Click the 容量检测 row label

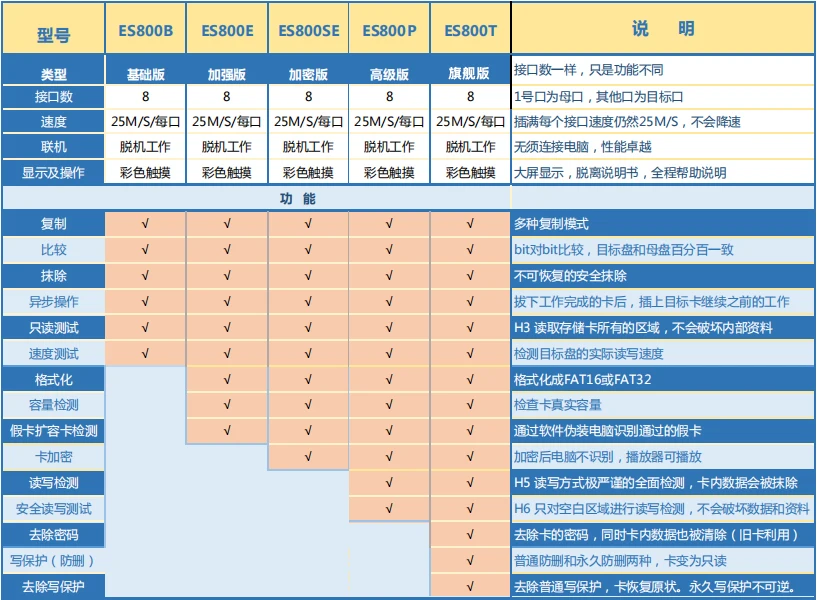click(x=54, y=405)
